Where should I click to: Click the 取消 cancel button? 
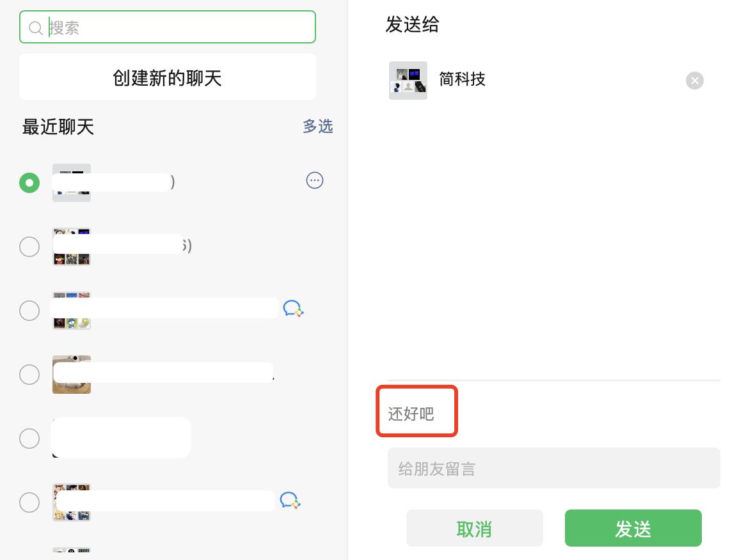tap(475, 528)
